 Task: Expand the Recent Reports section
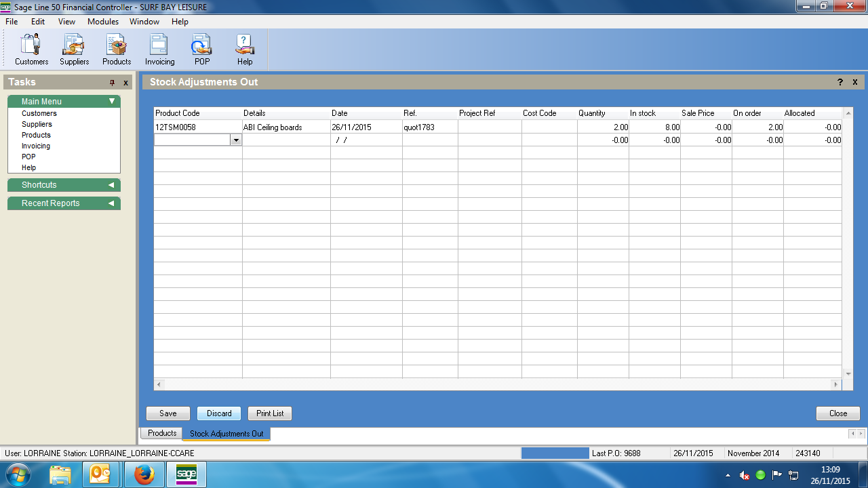[x=111, y=203]
